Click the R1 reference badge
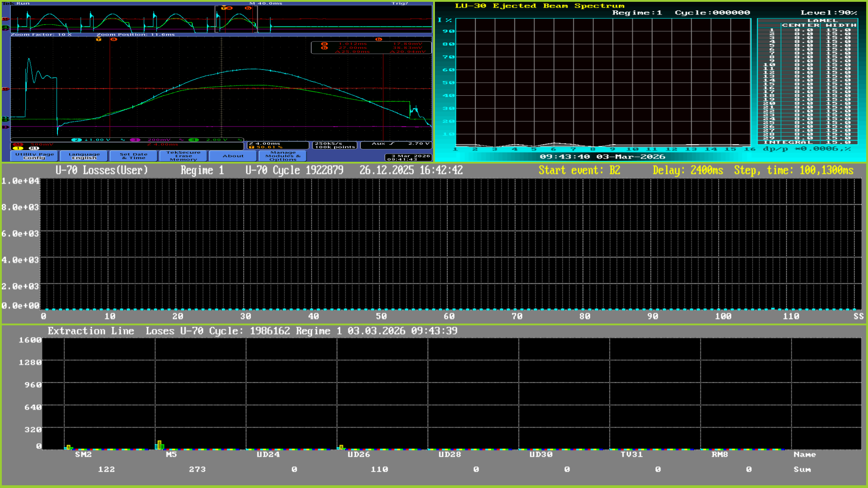This screenshot has width=868, height=488. [34, 148]
